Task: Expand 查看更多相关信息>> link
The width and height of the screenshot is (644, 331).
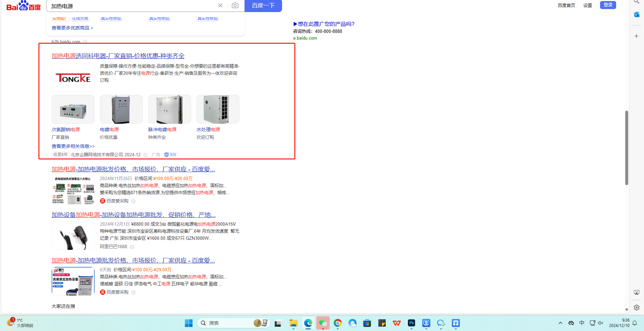Action: click(x=73, y=146)
